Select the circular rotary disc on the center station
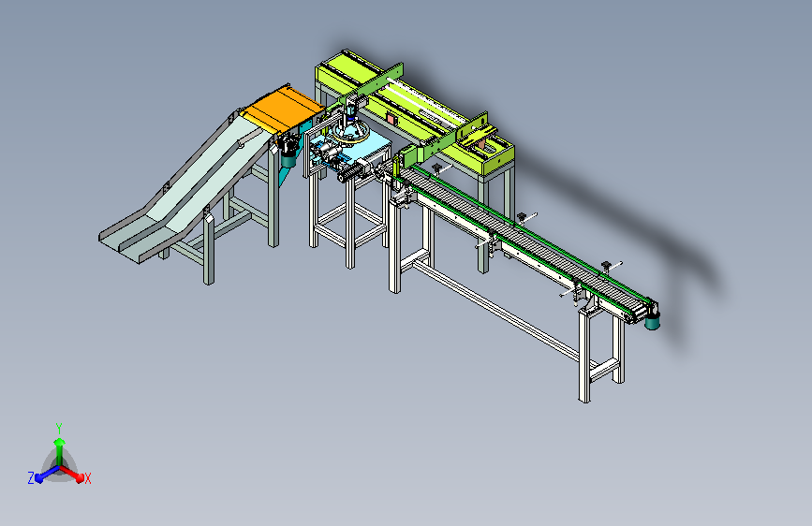 point(351,131)
